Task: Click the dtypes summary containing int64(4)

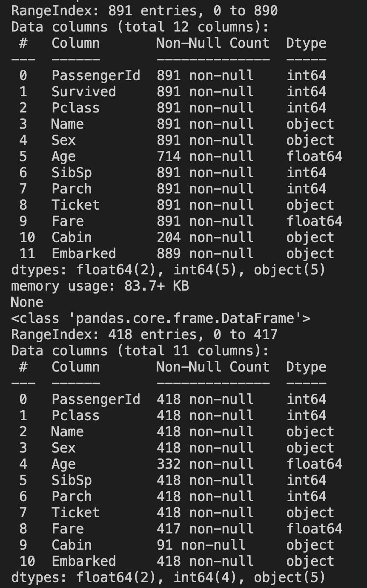Action: tap(168, 577)
